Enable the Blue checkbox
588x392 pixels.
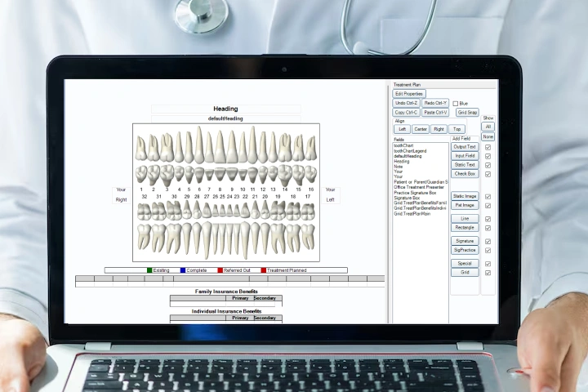pos(456,104)
